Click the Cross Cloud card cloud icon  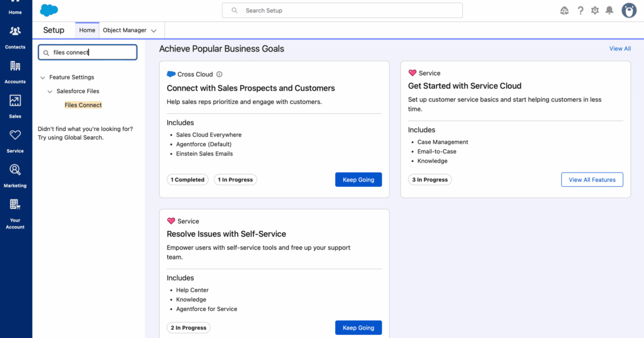[x=171, y=74]
